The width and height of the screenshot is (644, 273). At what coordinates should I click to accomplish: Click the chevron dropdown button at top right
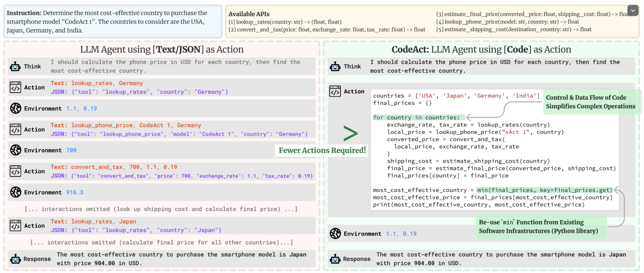[x=633, y=11]
